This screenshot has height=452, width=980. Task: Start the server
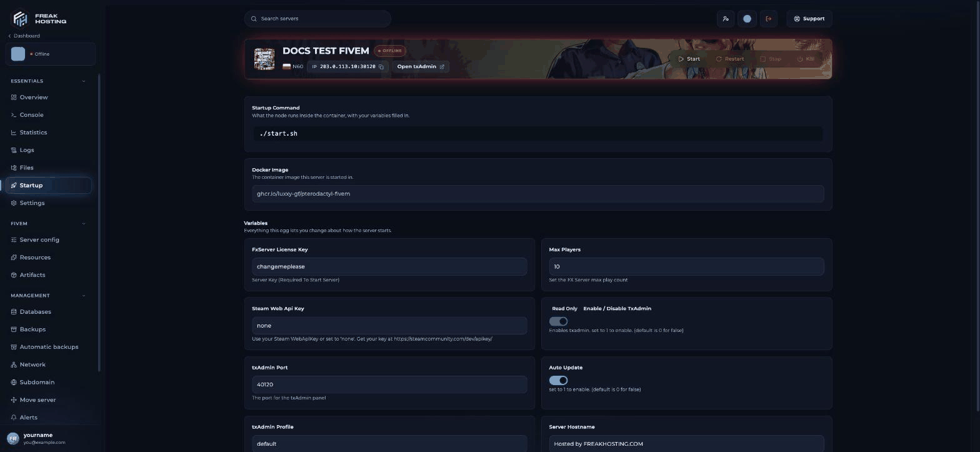(x=689, y=59)
